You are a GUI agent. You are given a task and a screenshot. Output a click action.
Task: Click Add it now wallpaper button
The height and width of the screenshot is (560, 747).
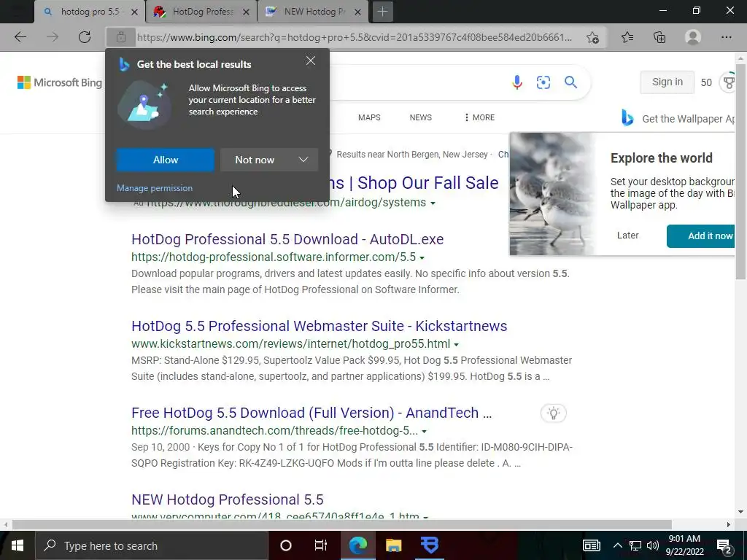tap(701, 236)
